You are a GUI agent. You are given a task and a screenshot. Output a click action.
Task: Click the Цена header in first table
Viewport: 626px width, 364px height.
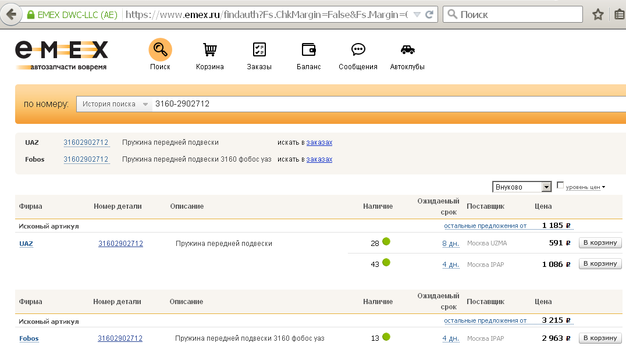tap(543, 206)
